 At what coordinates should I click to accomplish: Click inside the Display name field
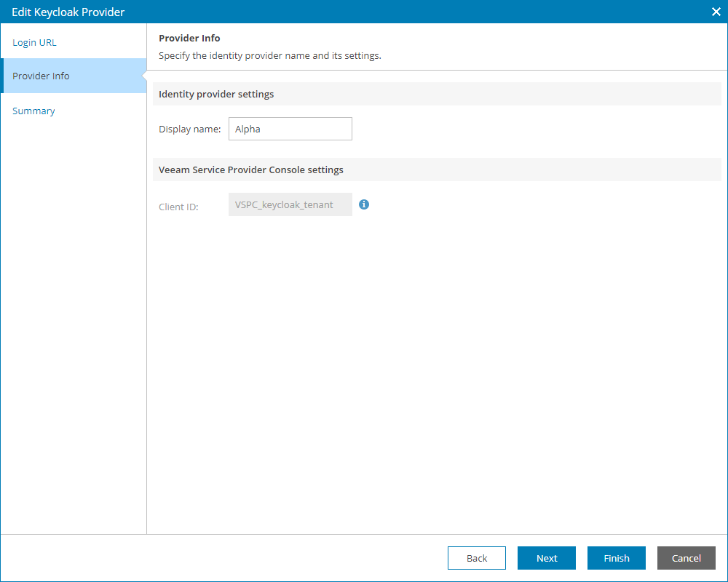pos(290,129)
